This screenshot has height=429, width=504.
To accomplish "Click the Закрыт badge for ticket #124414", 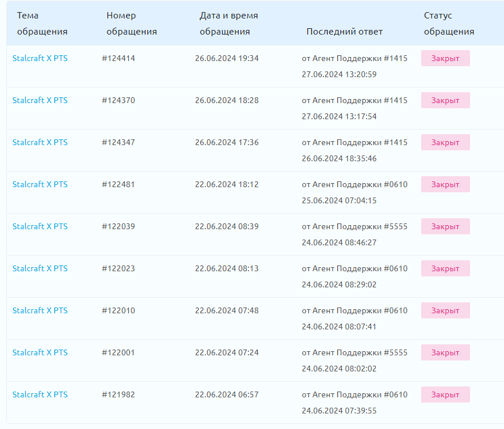I will click(445, 58).
